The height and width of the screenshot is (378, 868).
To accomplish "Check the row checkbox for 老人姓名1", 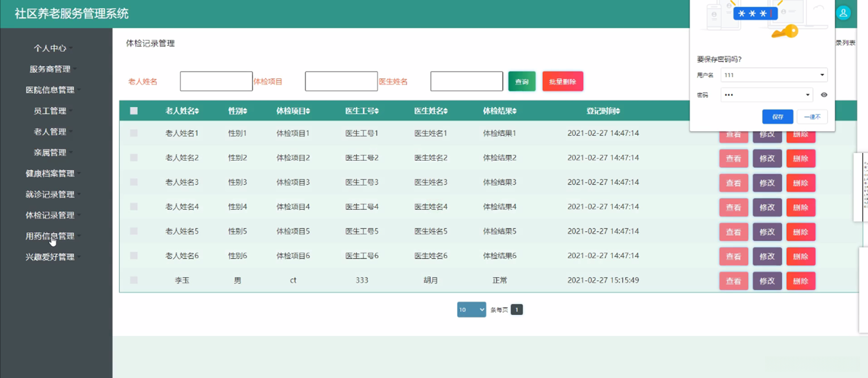I will click(x=134, y=133).
